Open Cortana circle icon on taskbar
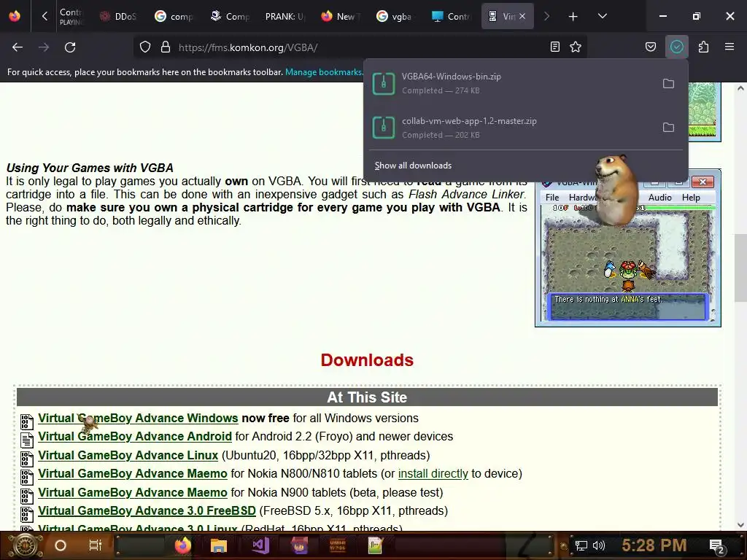 point(61,545)
